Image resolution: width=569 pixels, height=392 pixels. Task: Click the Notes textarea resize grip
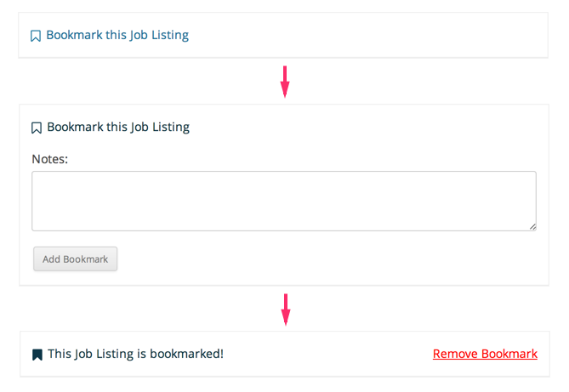(532, 227)
